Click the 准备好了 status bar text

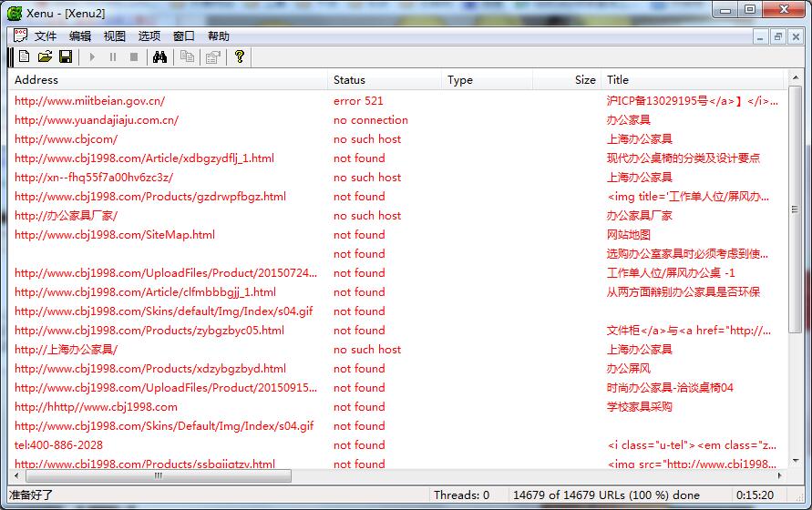(31, 495)
